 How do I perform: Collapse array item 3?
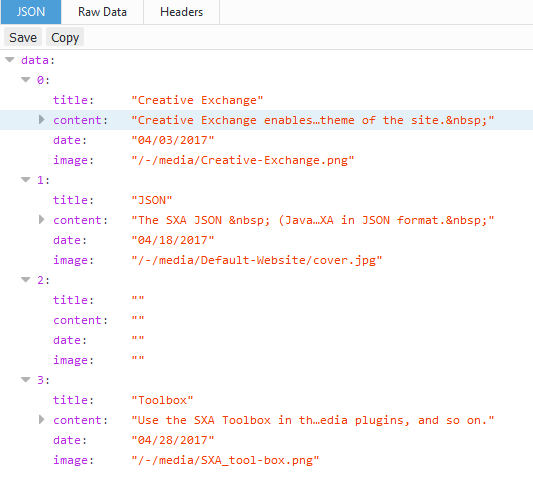26,380
